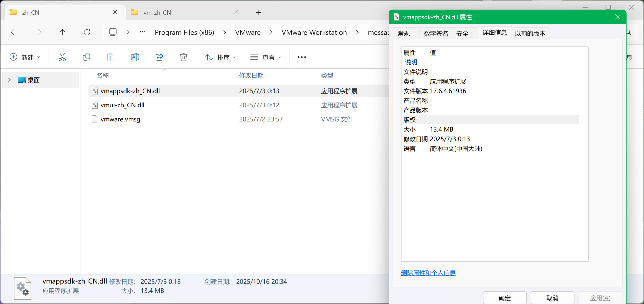Click the Delete icon on toolbar
The height and width of the screenshot is (304, 644).
pos(184,57)
